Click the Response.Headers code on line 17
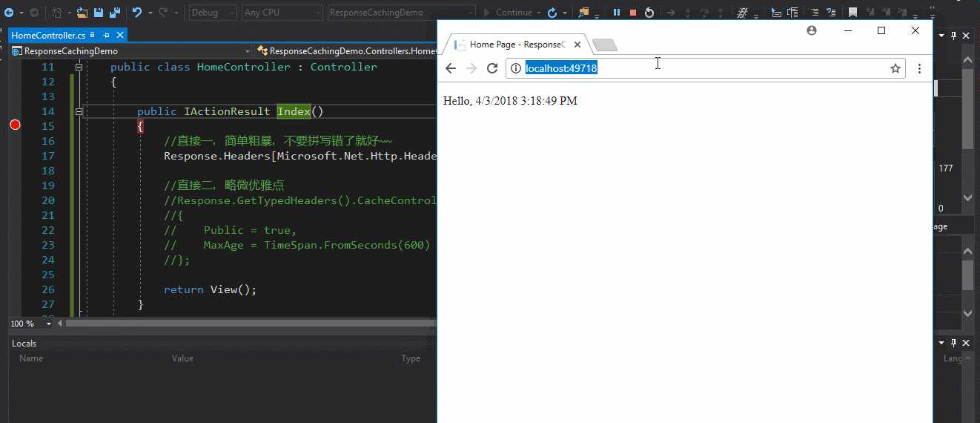This screenshot has height=423, width=980. (x=300, y=156)
